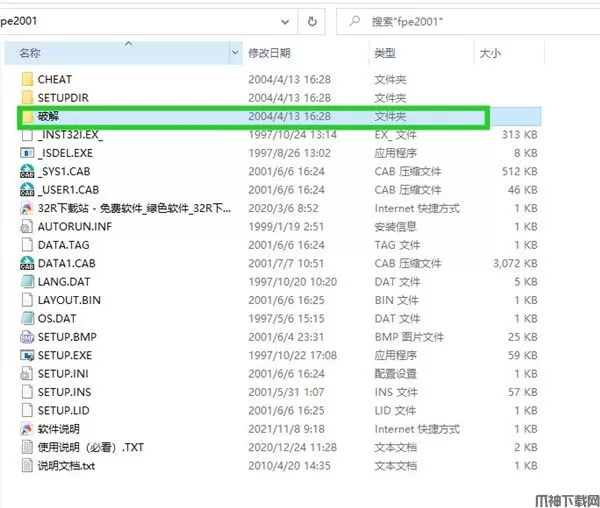
Task: Select the _USER1.CAB archive icon
Action: [27, 190]
